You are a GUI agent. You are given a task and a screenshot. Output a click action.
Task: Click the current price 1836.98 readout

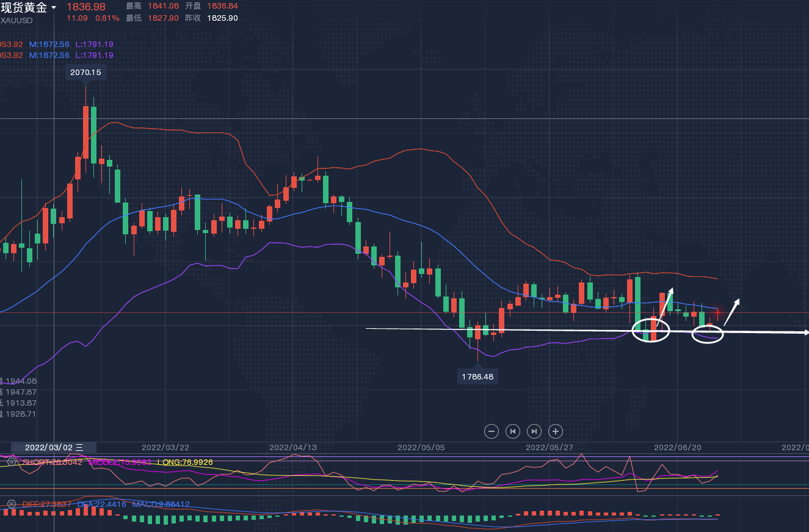pos(85,6)
